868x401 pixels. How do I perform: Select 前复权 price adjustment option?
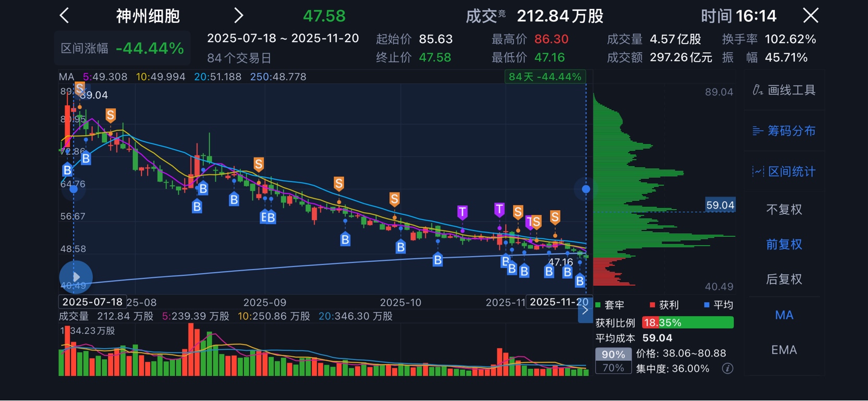784,244
